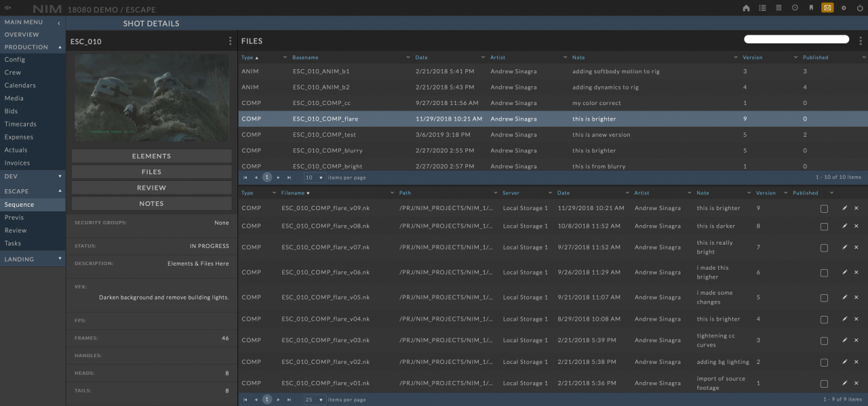Click the power logout icon
Image resolution: width=868 pixels, height=406 pixels.
[859, 8]
